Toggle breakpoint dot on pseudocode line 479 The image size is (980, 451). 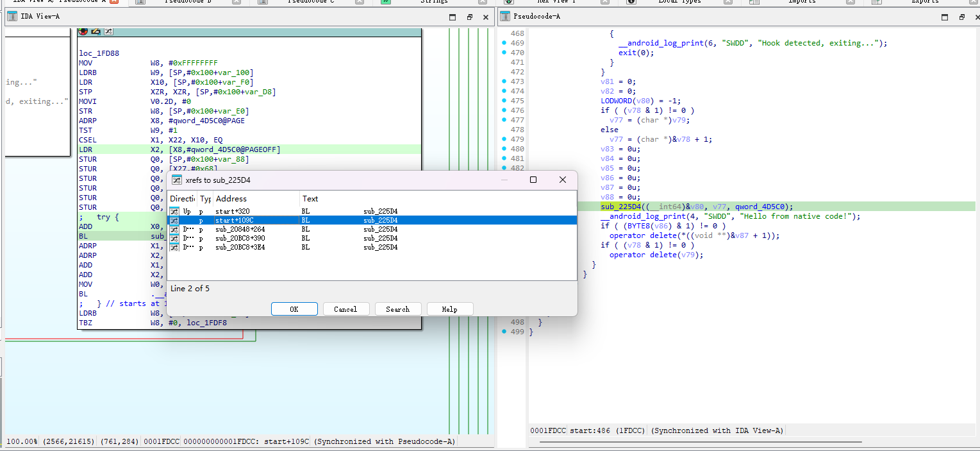click(504, 139)
